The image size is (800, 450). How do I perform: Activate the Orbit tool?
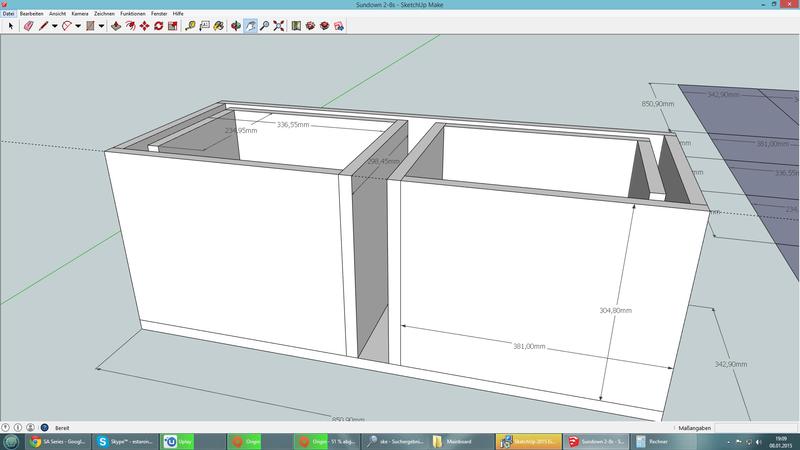(236, 26)
